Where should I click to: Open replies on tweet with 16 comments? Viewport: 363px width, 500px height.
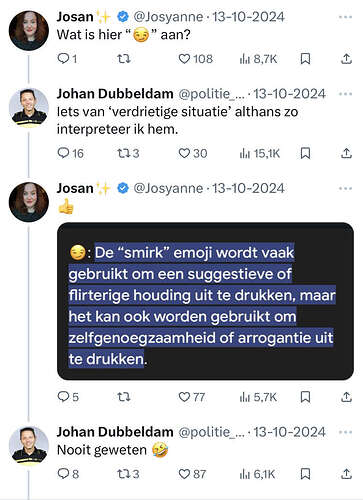(x=70, y=153)
